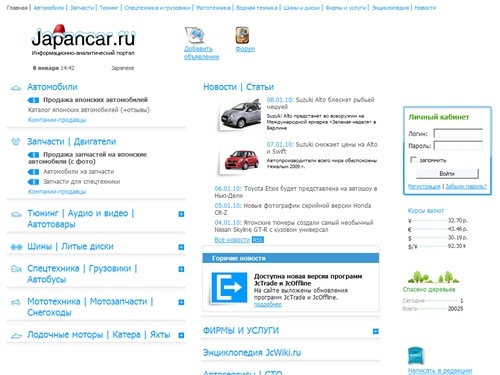This screenshot has height=375, width=500.
Task: Click price tag icon beside Запчасти для спецтехники
Action: tap(33, 182)
